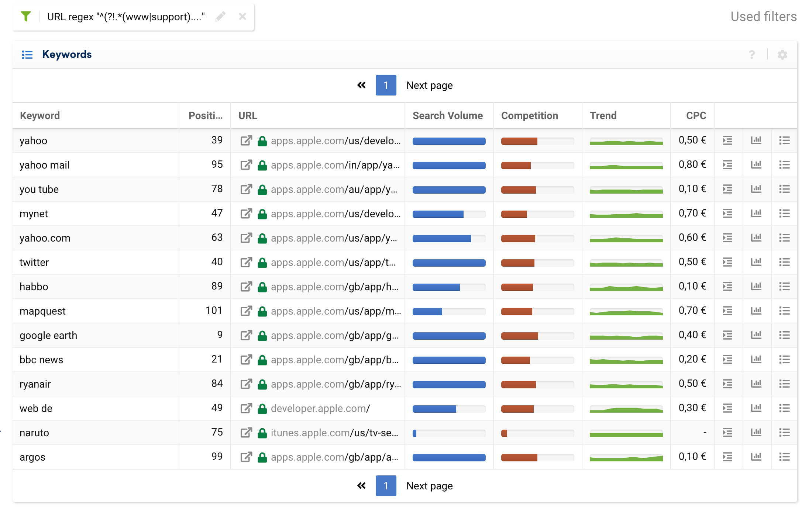Open external link icon for naruto row
The width and height of the screenshot is (812, 520).
click(x=246, y=433)
